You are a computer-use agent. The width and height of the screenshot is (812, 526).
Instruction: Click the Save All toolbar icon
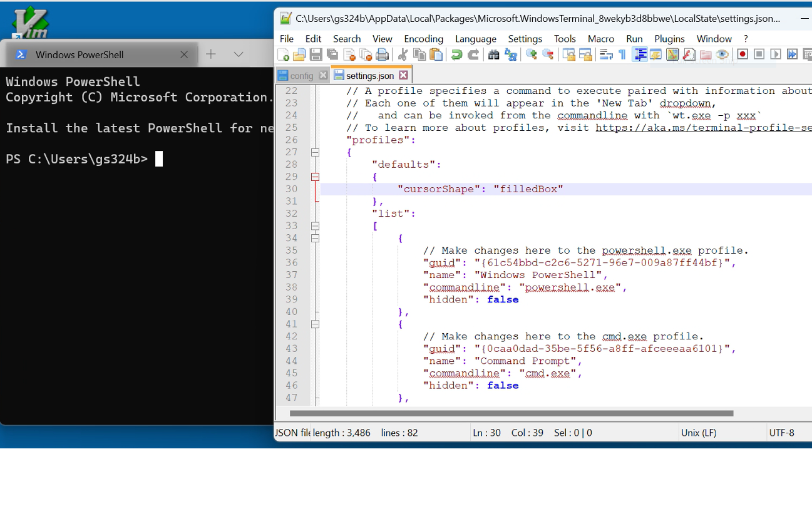[x=332, y=54]
